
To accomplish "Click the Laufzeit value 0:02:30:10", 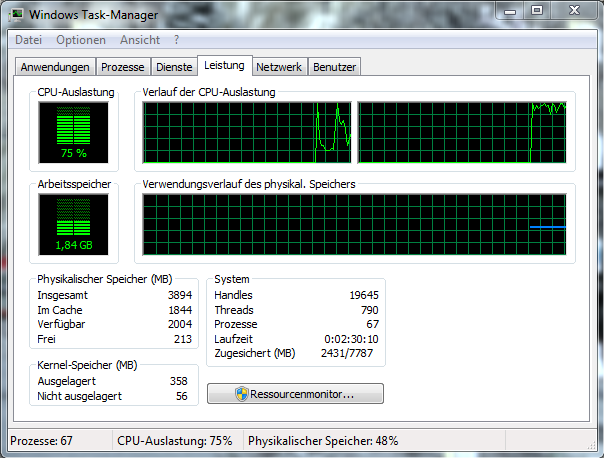I will [x=351, y=339].
